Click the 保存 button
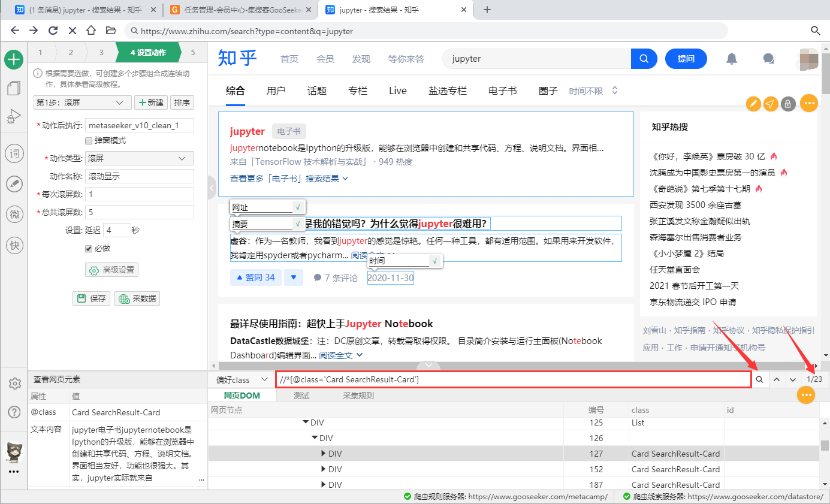The width and height of the screenshot is (830, 504). tap(91, 298)
